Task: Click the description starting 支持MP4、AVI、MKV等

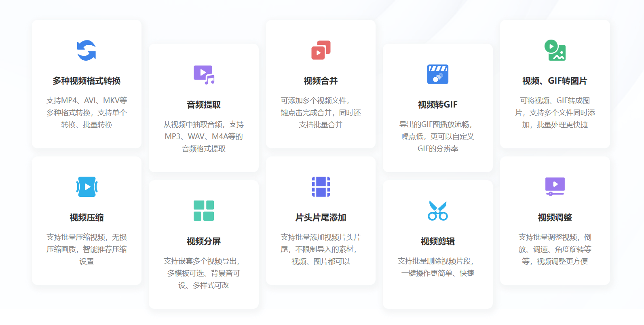Action: pos(87,112)
